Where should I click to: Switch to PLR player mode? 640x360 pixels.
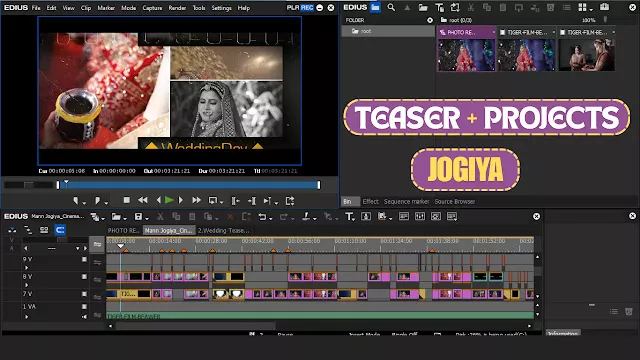pyautogui.click(x=293, y=7)
